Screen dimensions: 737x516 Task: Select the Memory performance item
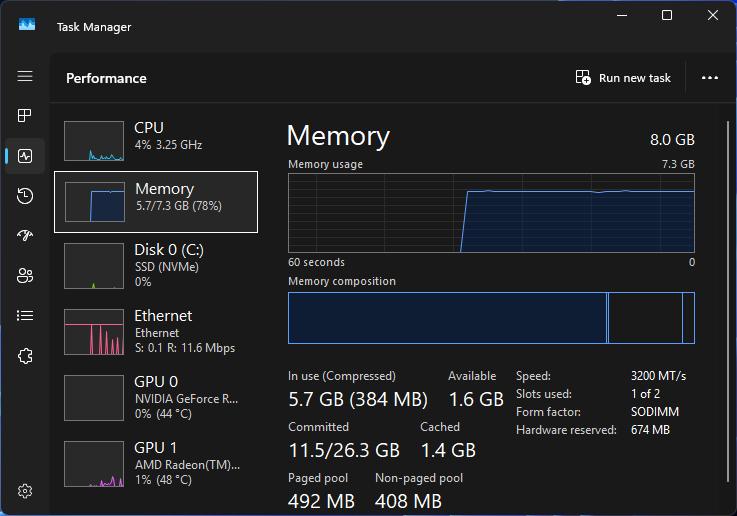click(x=156, y=202)
